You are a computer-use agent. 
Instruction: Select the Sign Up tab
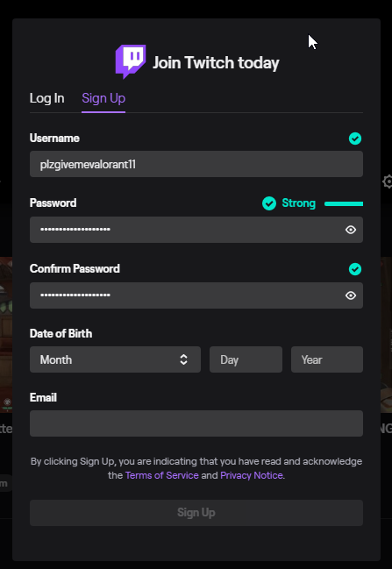click(x=103, y=98)
